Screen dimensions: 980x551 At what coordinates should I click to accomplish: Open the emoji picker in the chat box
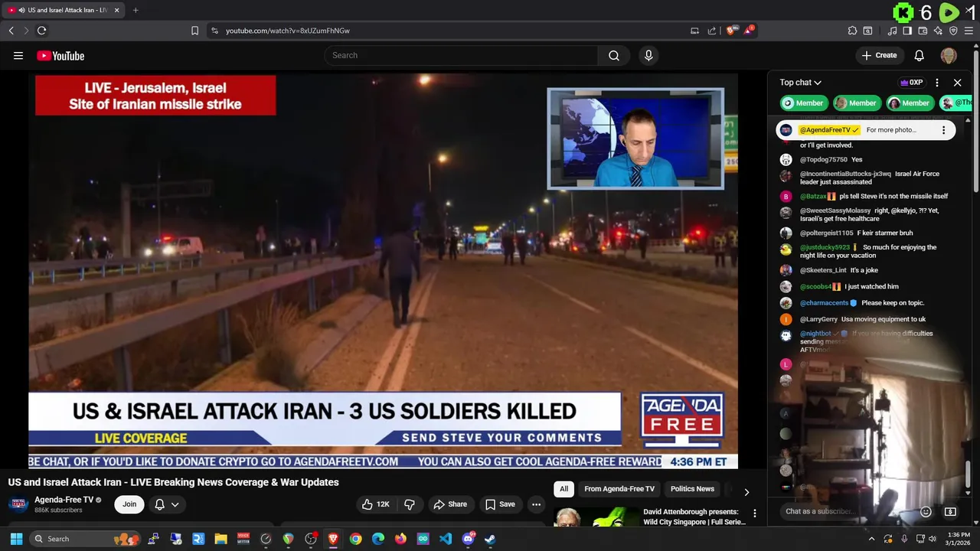coord(926,511)
